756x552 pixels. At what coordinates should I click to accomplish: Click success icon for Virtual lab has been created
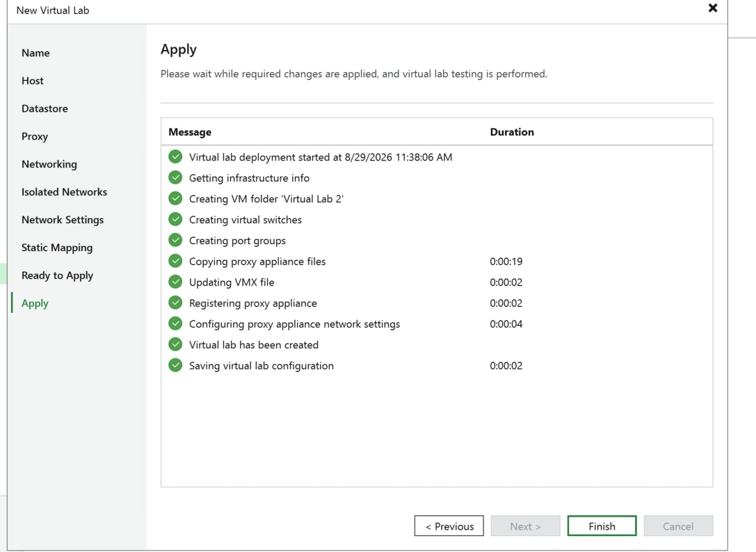(175, 344)
